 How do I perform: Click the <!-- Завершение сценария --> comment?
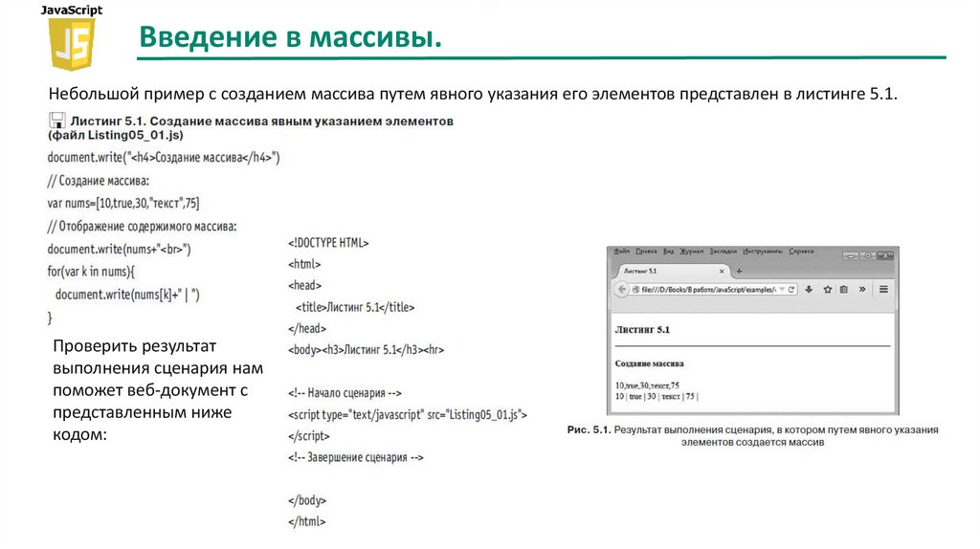[x=356, y=457]
